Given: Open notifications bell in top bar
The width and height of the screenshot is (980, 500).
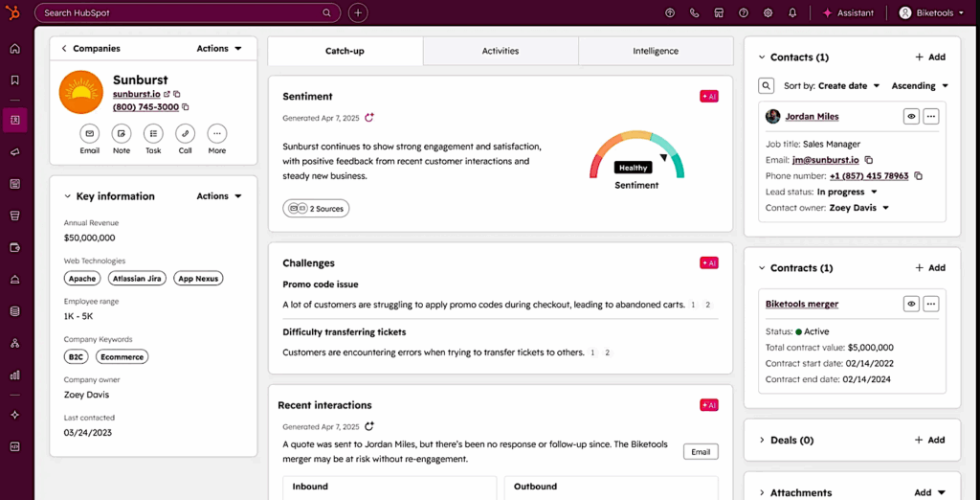Looking at the screenshot, I should (x=792, y=13).
